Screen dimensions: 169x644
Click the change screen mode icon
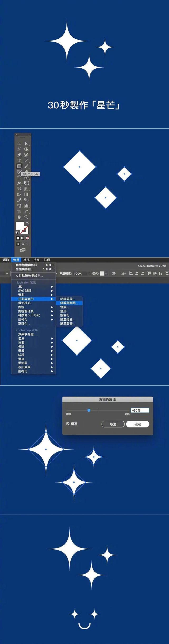click(x=23, y=250)
